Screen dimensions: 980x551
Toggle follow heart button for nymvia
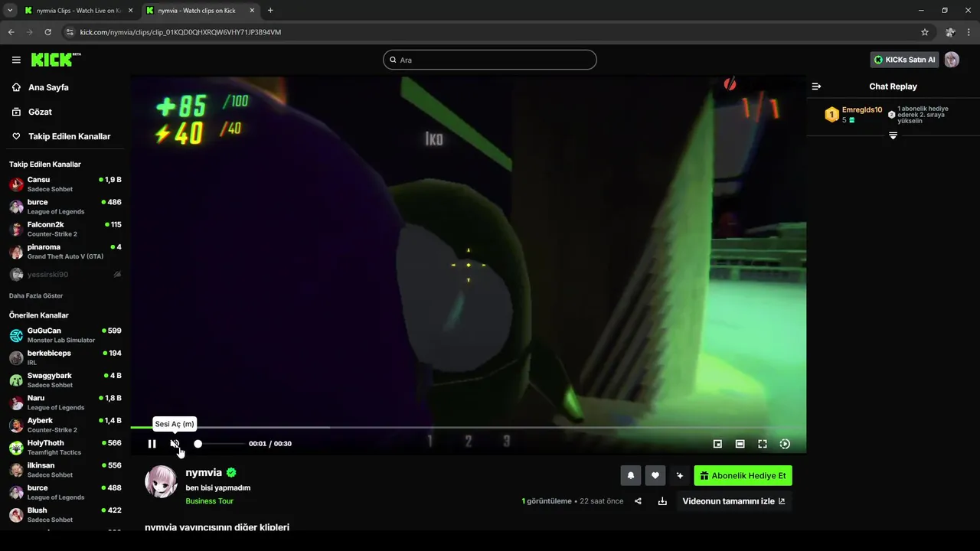tap(655, 475)
